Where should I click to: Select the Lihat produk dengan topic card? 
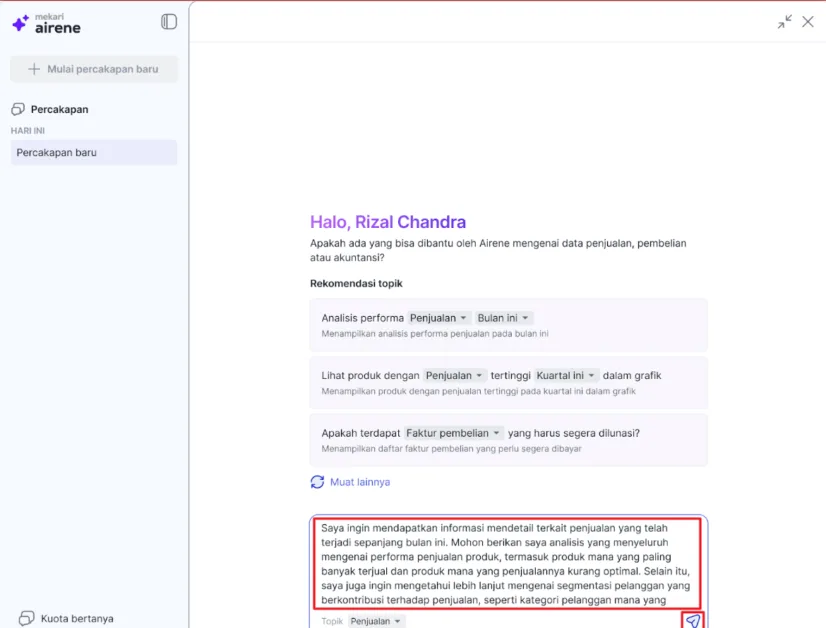508,382
